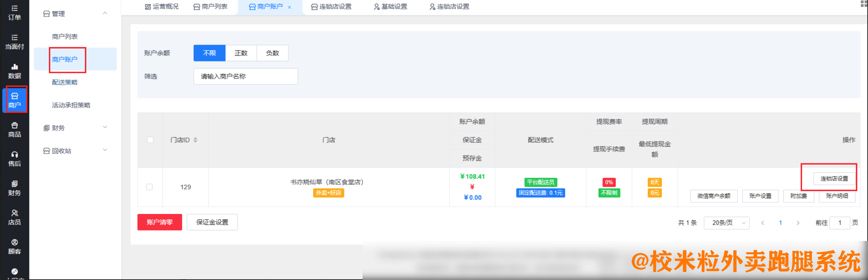This screenshot has width=868, height=280.
Task: Select page 1 in pagination
Action: pyautogui.click(x=780, y=223)
